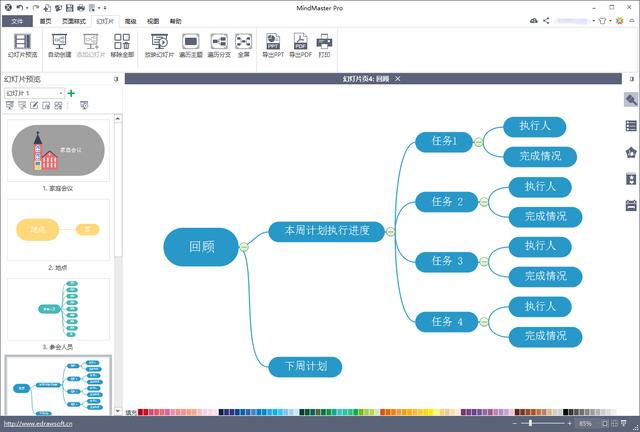
Task: Switch to the 帮助 help tab
Action: 175,21
